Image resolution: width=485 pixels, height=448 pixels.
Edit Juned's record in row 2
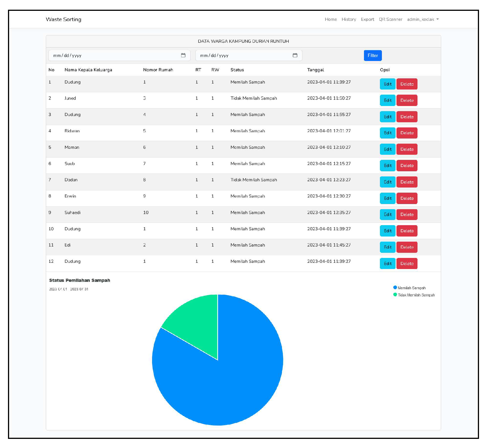387,100
